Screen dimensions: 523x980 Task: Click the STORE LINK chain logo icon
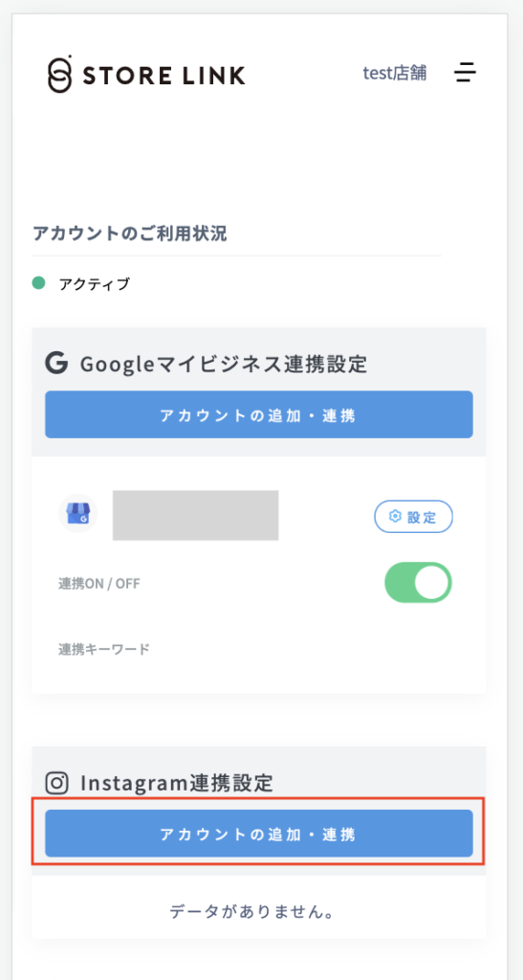point(60,74)
